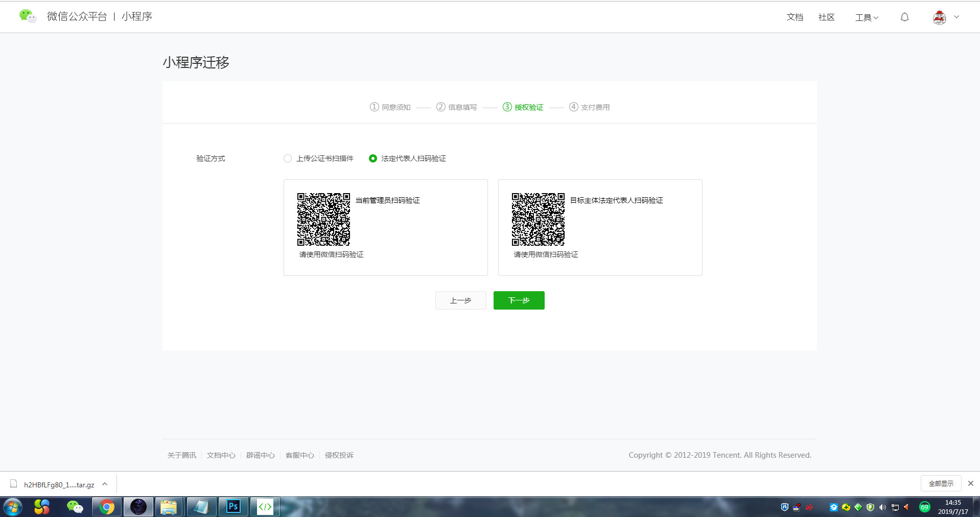The image size is (980, 517).
Task: Click the yellow-green plus tray icon
Action: (x=846, y=507)
